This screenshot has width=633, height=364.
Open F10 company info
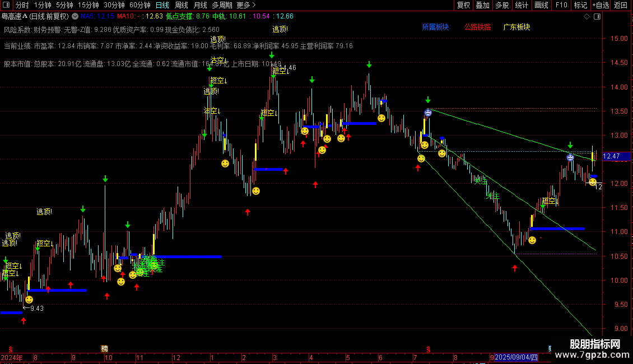[x=561, y=5]
